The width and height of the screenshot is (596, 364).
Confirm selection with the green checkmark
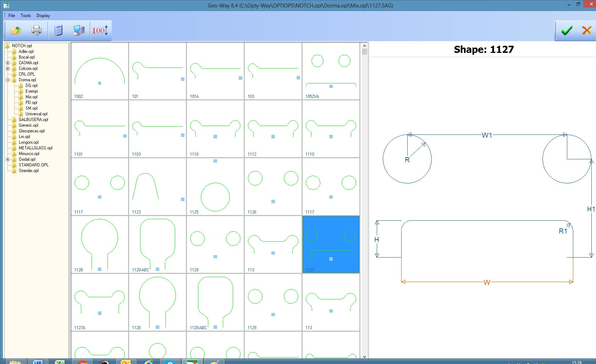coord(567,31)
